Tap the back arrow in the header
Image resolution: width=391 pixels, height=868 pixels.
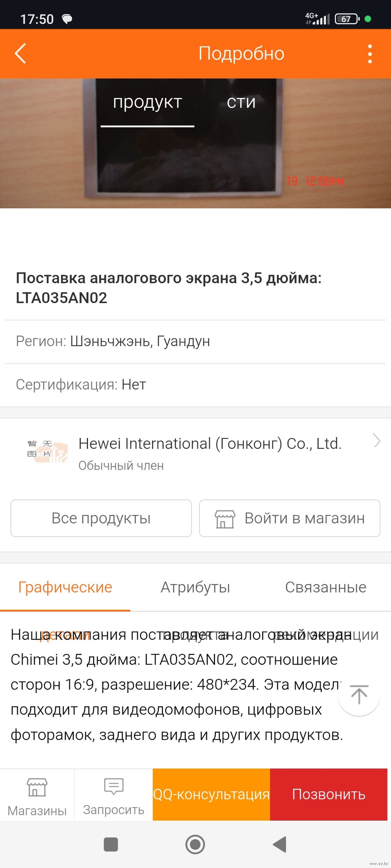[20, 54]
